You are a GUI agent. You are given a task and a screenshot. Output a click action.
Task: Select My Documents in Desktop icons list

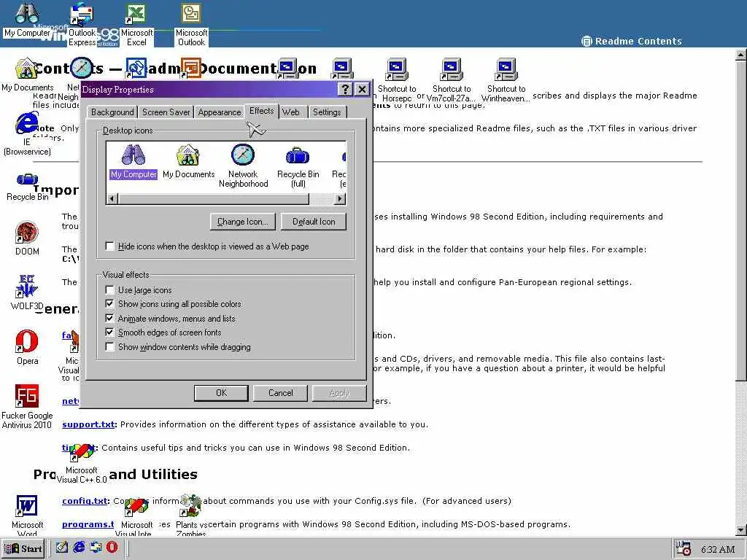188,161
